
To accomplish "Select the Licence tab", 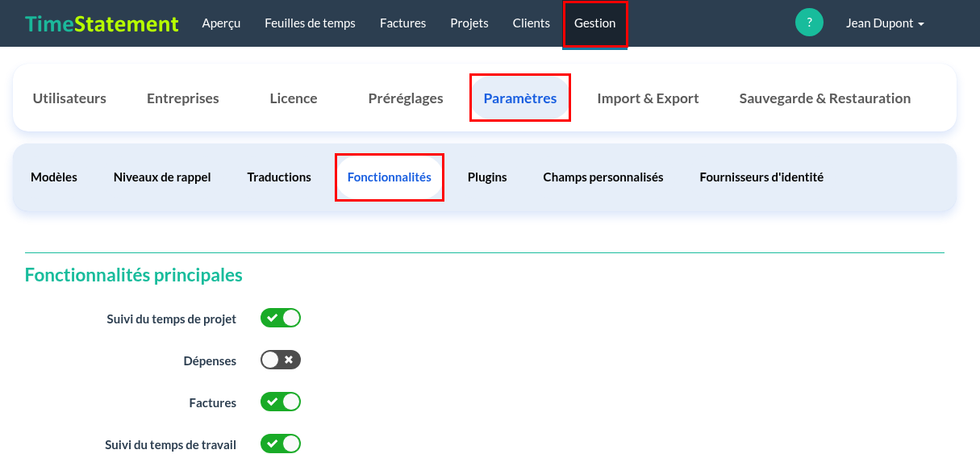I will [x=294, y=98].
